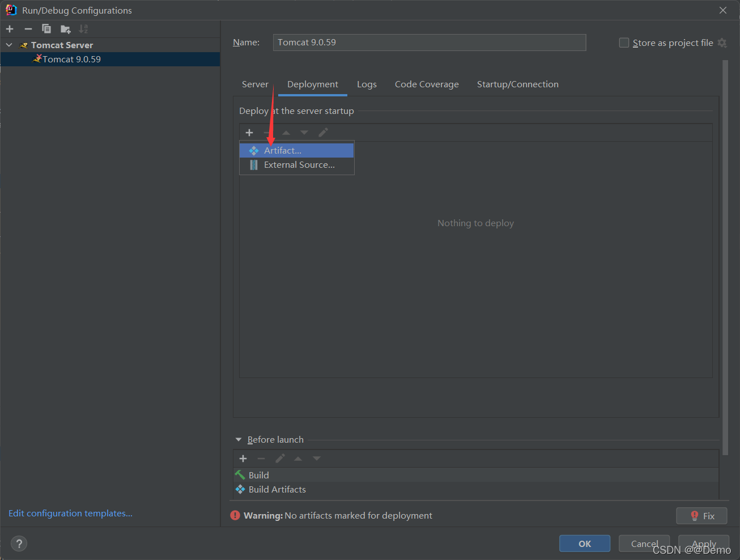This screenshot has height=560, width=740.
Task: Add new configuration with plus icon in left toolbar
Action: click(10, 29)
